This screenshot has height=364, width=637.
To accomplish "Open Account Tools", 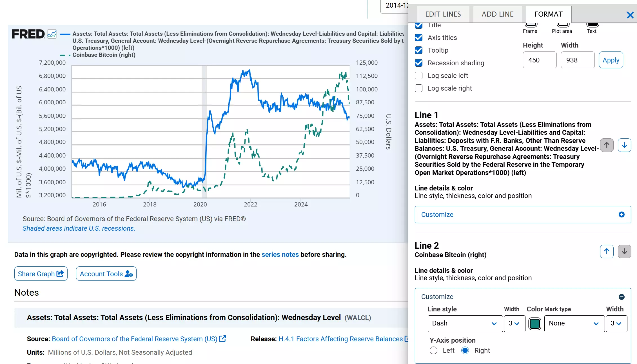I will click(x=106, y=274).
